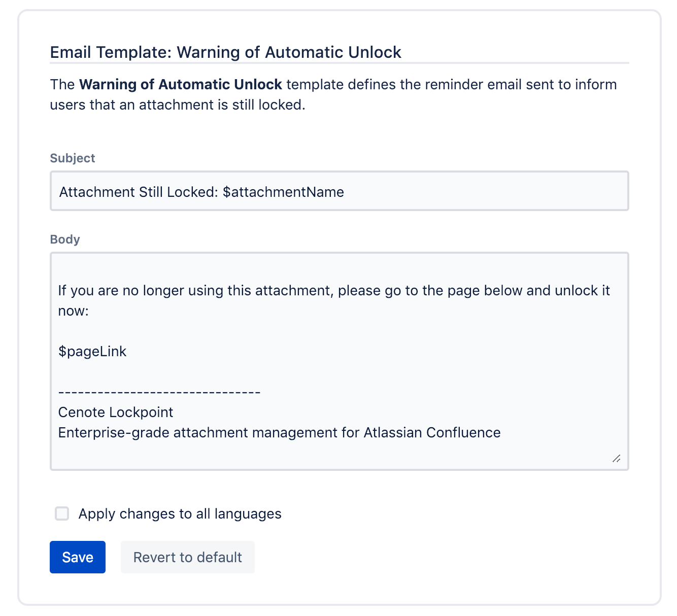Place cursor on the "now:" line in Body

coord(74,311)
